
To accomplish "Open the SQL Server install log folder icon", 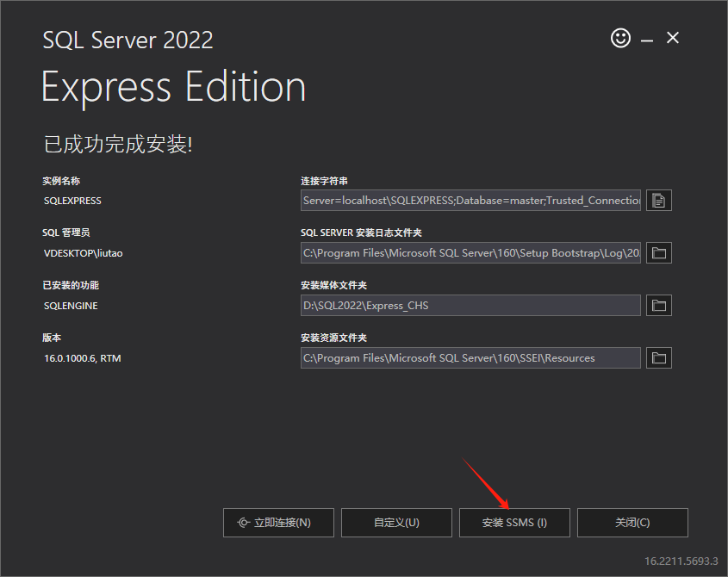I will 659,253.
